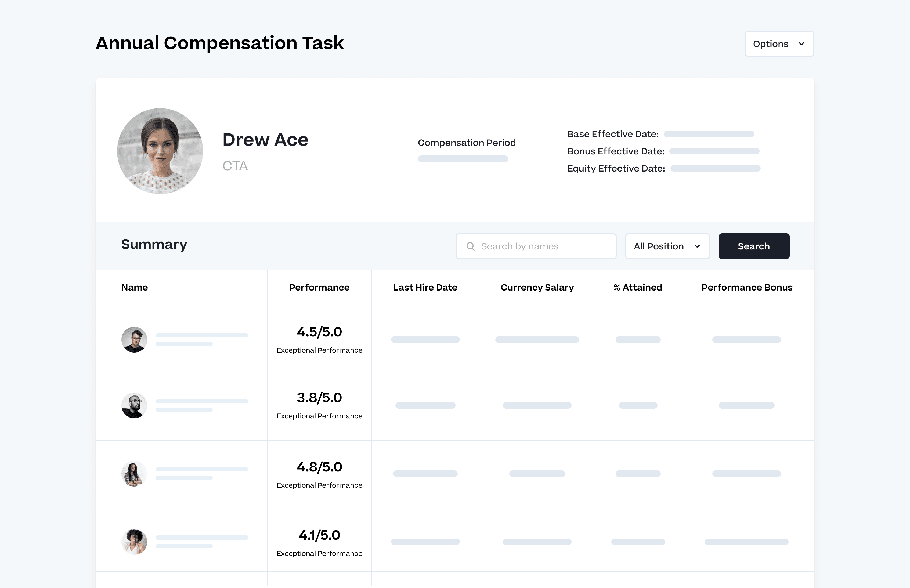Click the Search button
Viewport: 910px width, 588px height.
pos(753,246)
